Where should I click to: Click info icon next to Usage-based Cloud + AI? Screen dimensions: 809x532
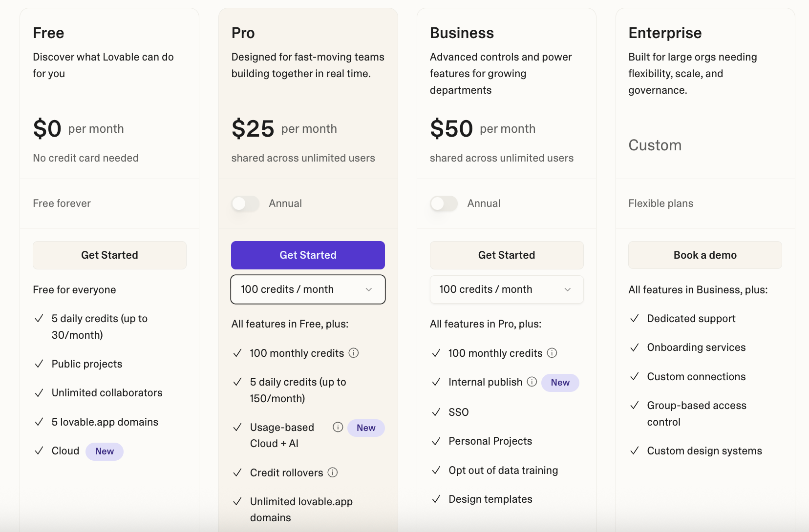click(338, 427)
